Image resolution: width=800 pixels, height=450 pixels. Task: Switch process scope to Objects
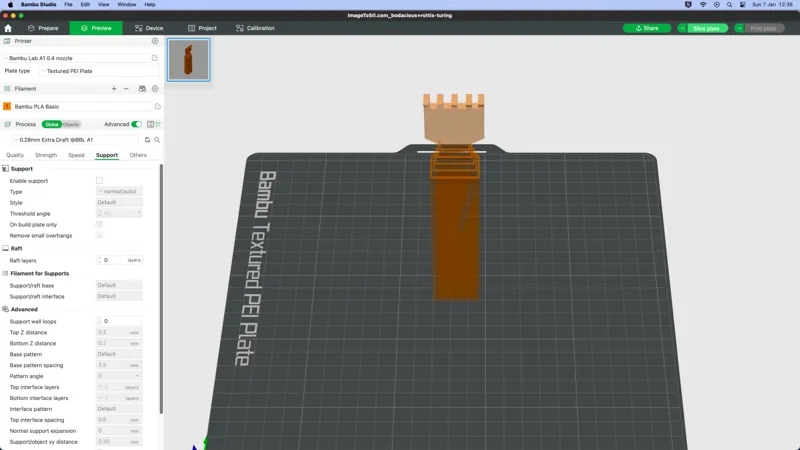tap(71, 124)
